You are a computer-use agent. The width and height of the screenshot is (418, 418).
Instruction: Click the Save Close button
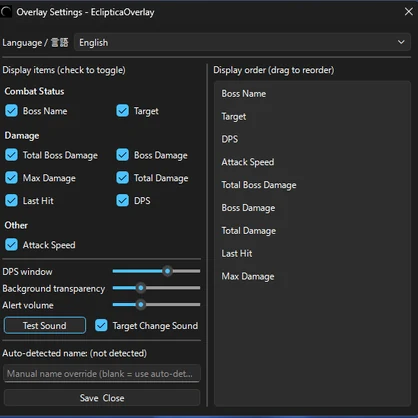(x=102, y=398)
